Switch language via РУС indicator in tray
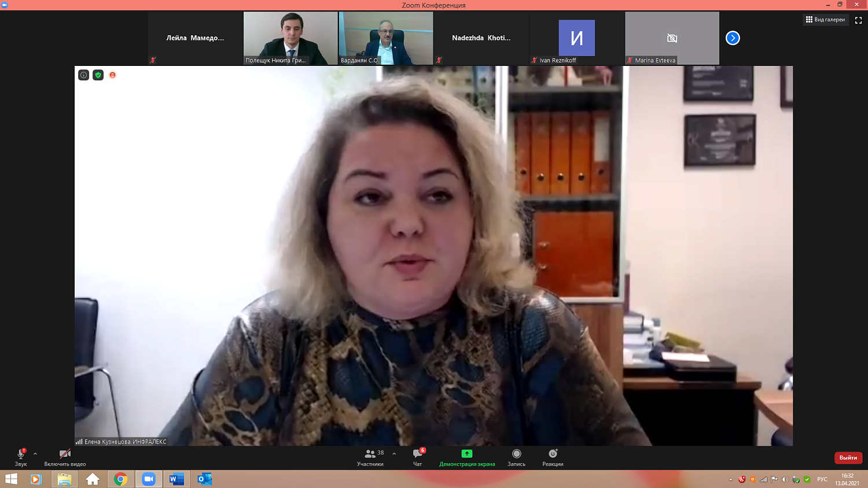868x488 pixels. [x=822, y=479]
